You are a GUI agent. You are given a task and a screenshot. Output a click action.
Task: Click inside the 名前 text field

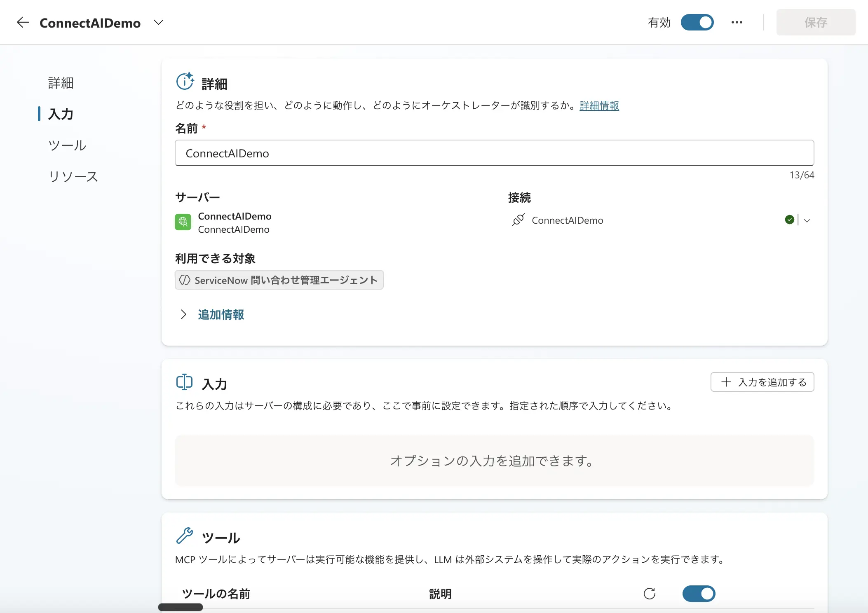tap(412, 153)
